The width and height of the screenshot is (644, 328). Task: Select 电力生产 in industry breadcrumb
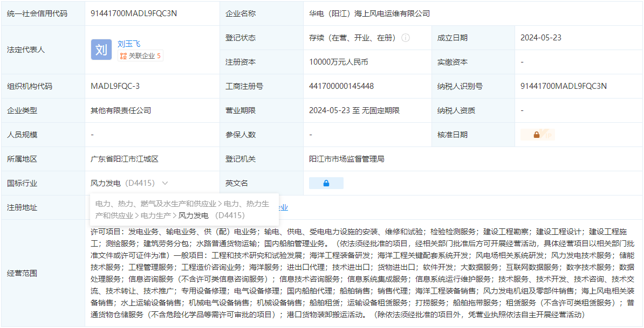[x=156, y=215]
